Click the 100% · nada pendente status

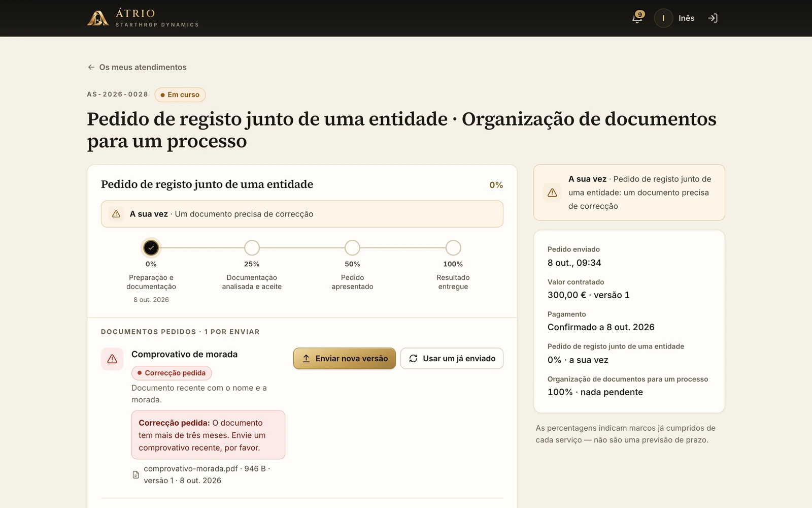(595, 392)
